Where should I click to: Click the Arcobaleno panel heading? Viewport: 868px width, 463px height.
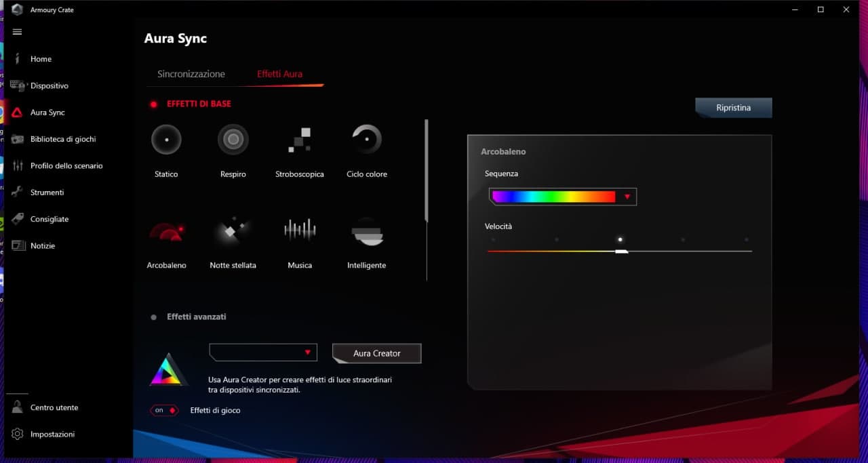coord(503,152)
